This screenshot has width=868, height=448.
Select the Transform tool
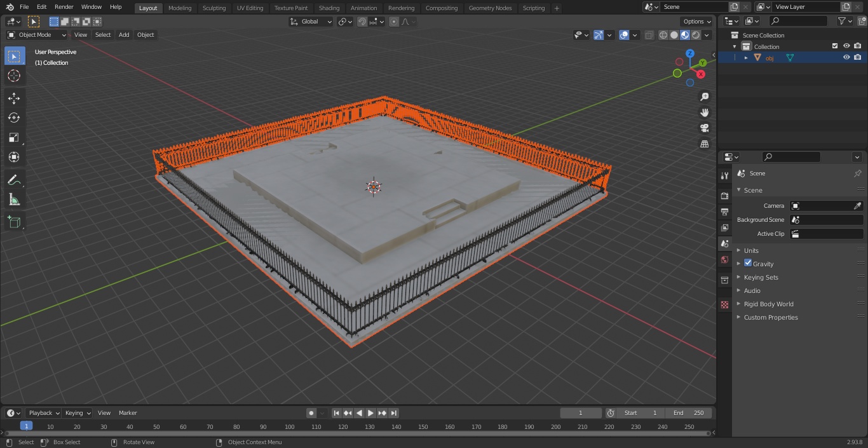point(14,157)
